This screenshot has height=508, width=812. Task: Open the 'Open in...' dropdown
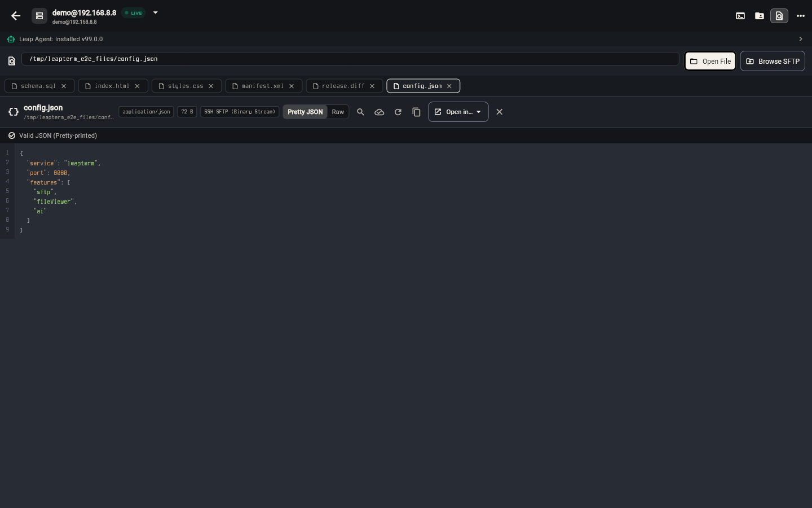[458, 112]
